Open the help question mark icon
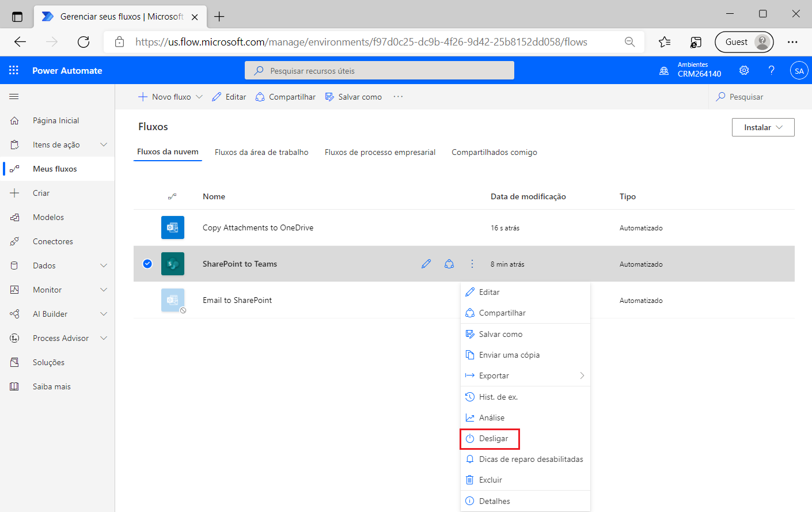 point(771,70)
